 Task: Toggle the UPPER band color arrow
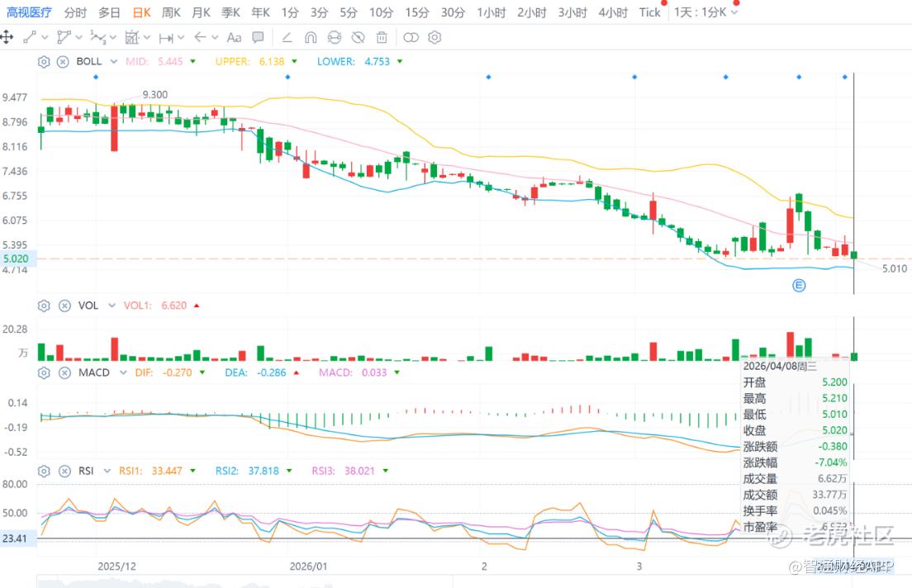[294, 62]
